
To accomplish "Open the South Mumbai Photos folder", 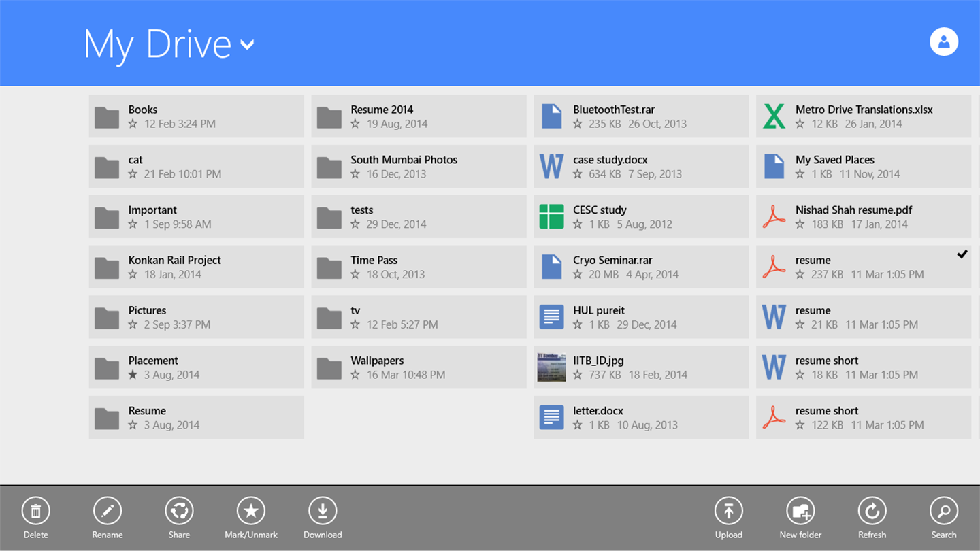I will pyautogui.click(x=419, y=167).
